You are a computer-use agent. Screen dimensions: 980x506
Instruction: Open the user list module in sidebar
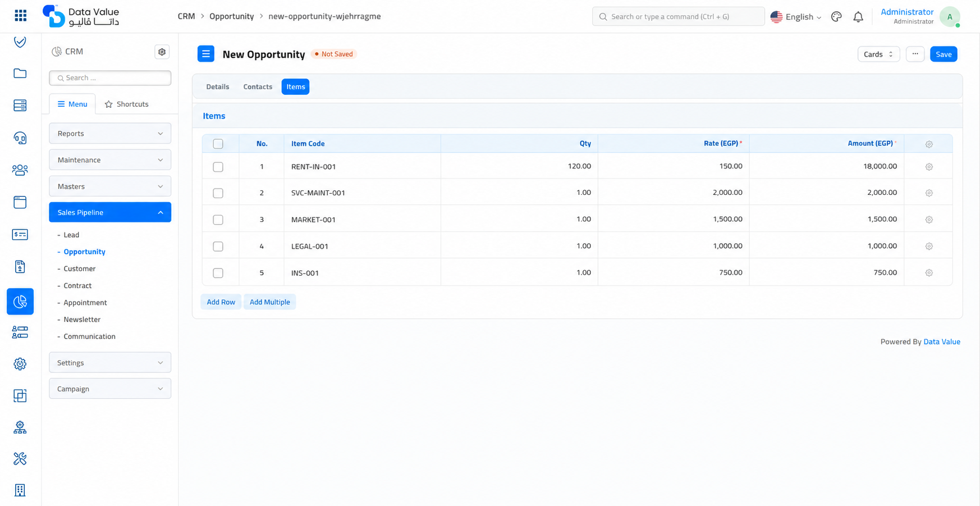20,332
